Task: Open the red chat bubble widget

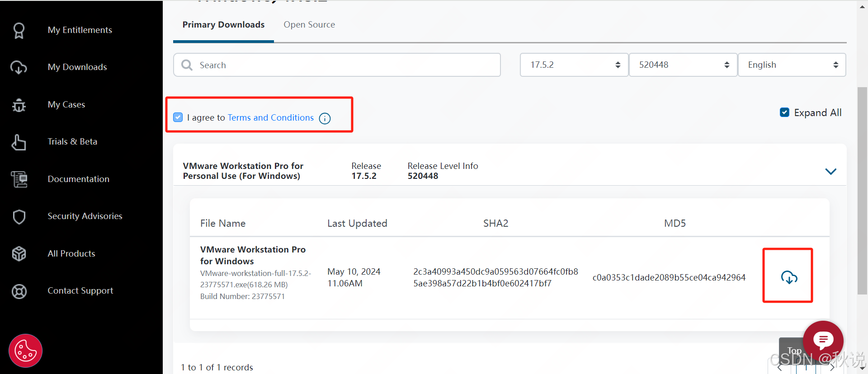Action: point(823,340)
